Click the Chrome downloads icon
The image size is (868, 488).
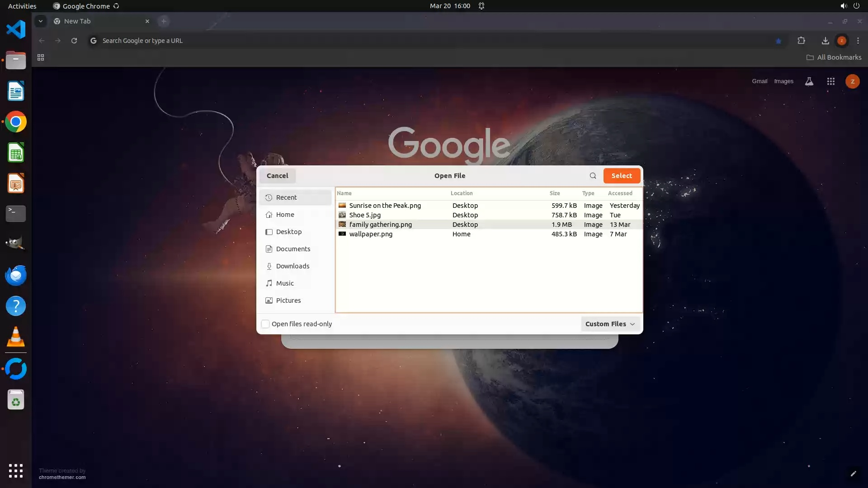pyautogui.click(x=825, y=41)
